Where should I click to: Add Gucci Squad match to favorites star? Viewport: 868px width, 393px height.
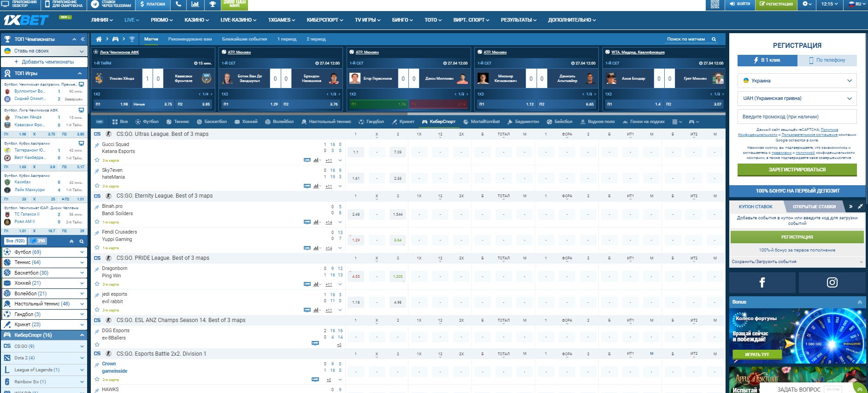tap(97, 160)
